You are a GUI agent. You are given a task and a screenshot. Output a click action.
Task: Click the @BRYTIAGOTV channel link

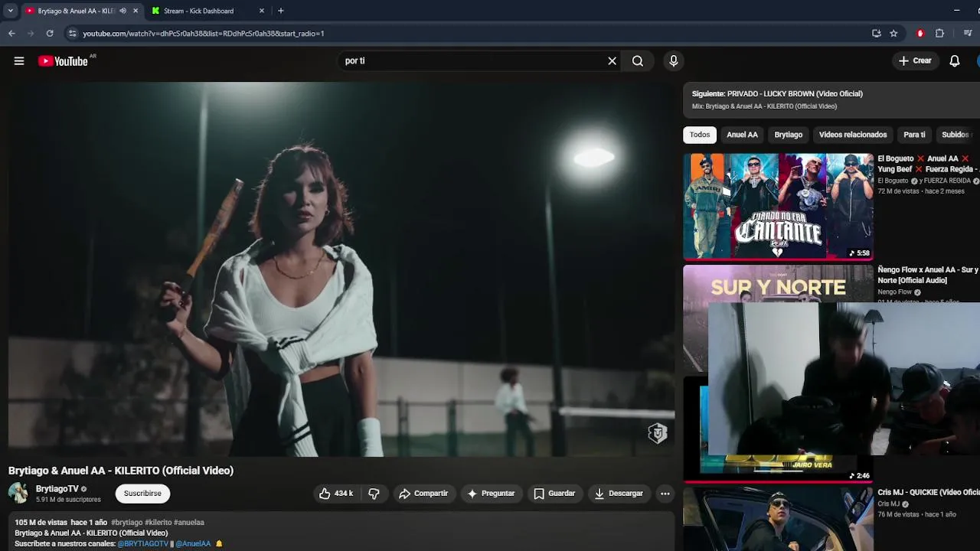pyautogui.click(x=142, y=543)
